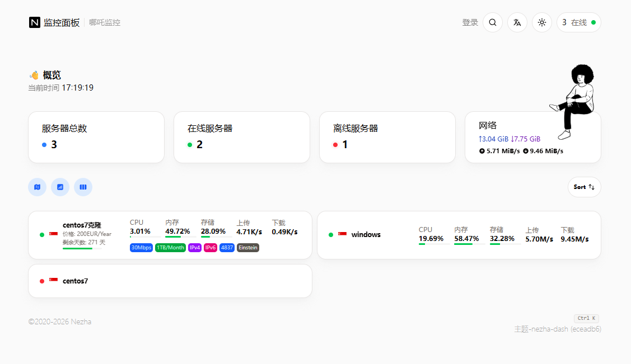Image resolution: width=631 pixels, height=364 pixels.
Task: Filter by 在线服务器 online servers card
Action: tap(242, 137)
